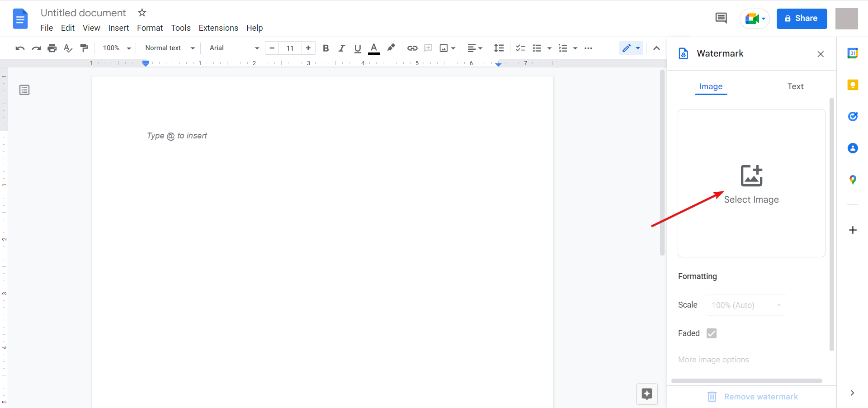This screenshot has height=408, width=868.
Task: Open the text alignment dropdown
Action: [x=475, y=48]
